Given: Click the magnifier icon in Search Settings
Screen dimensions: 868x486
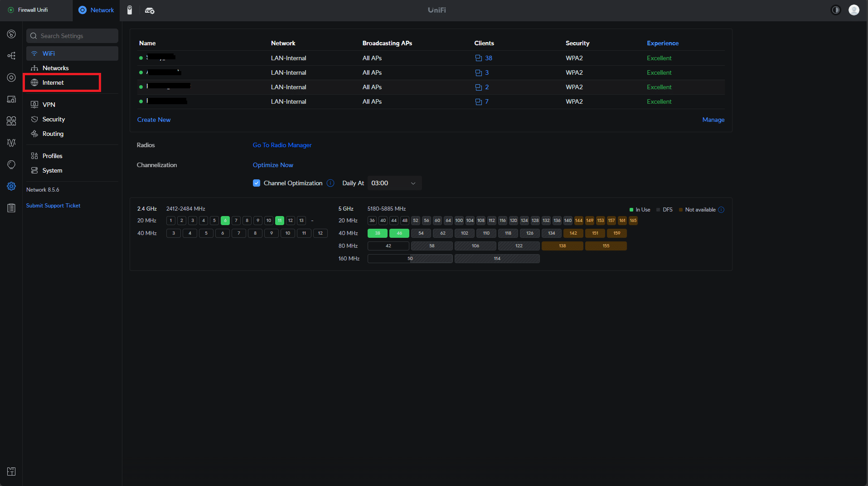Looking at the screenshot, I should [x=34, y=36].
